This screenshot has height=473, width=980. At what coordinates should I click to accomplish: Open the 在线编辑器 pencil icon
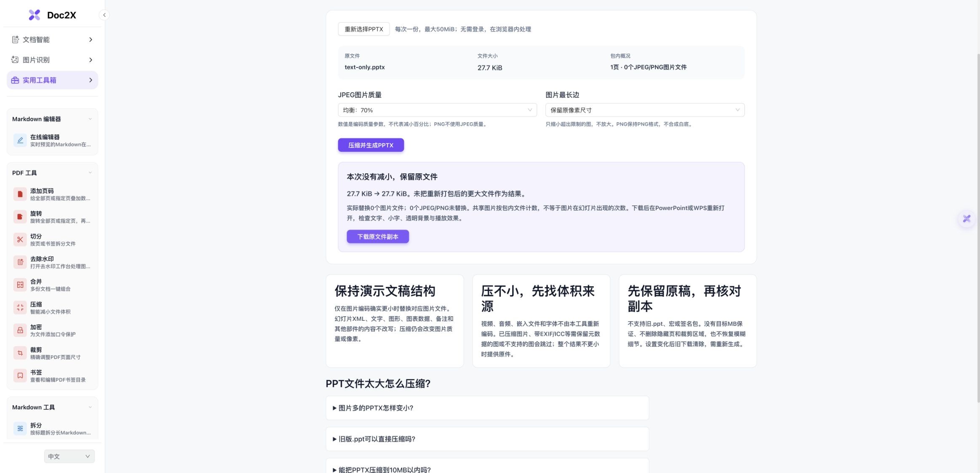point(20,140)
